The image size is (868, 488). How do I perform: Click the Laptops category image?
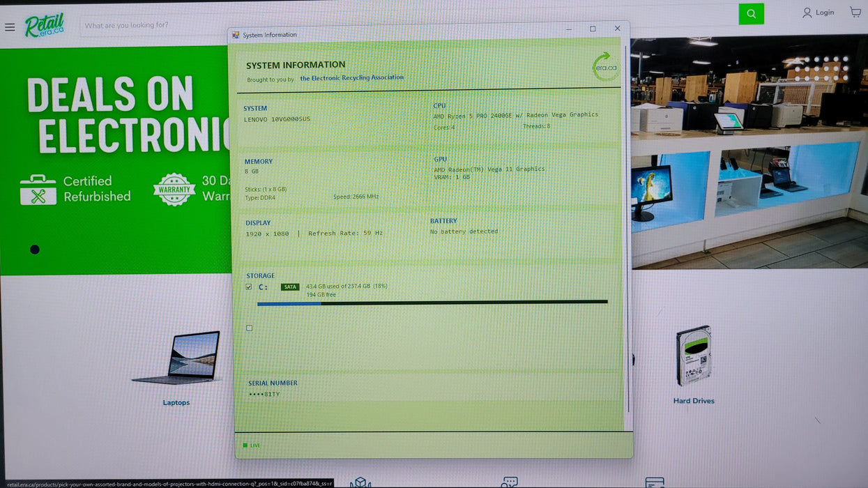[x=176, y=358]
